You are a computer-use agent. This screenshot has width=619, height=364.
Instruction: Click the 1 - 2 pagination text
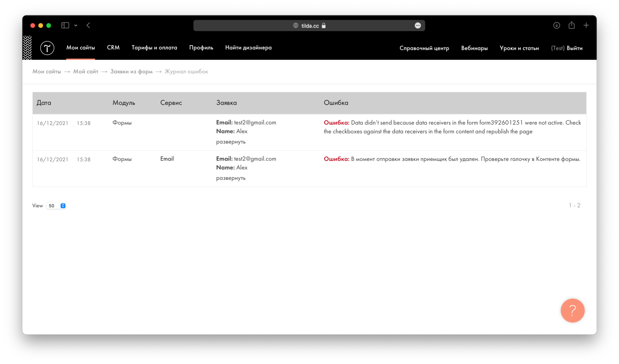574,205
